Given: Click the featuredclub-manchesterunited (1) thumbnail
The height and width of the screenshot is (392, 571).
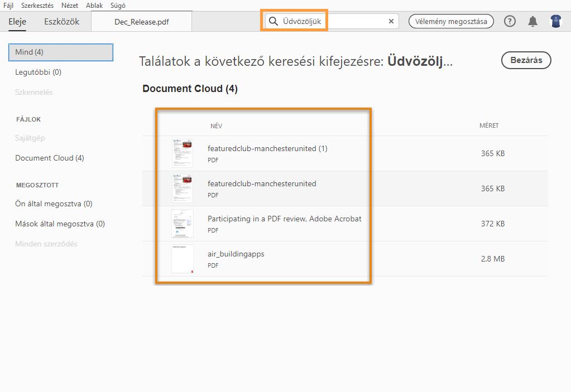Looking at the screenshot, I should (182, 153).
